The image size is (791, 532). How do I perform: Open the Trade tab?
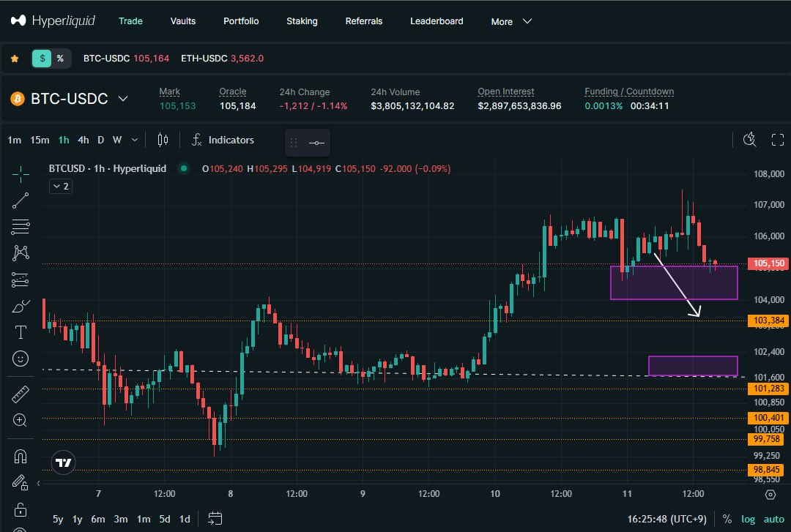pyautogui.click(x=130, y=21)
